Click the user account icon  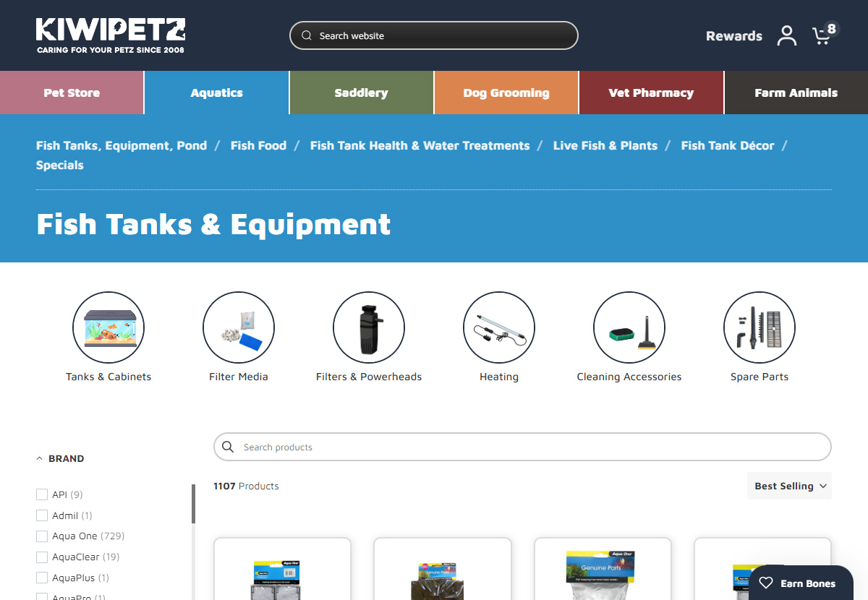[x=787, y=36]
